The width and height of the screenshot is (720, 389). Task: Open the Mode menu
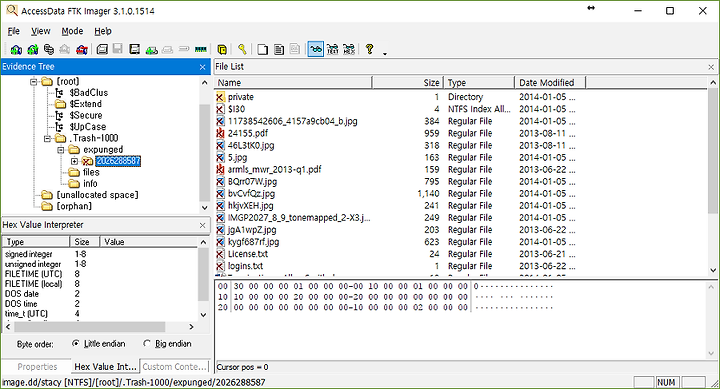(72, 31)
